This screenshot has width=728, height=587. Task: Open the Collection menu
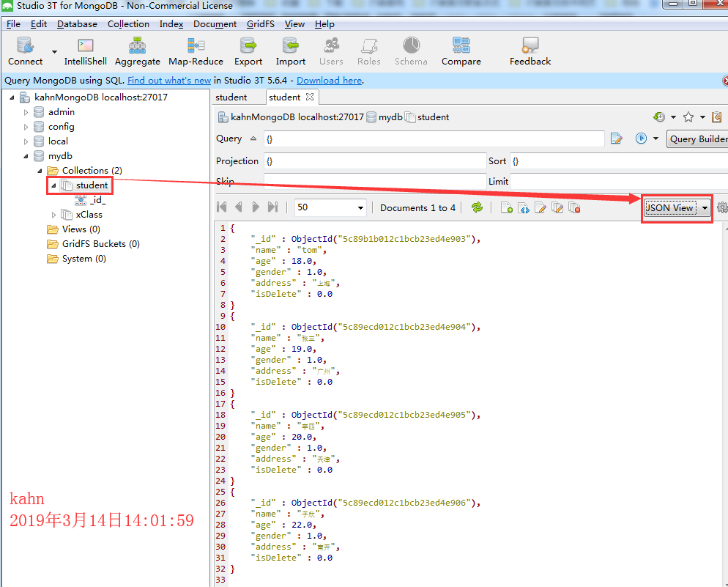pyautogui.click(x=129, y=23)
